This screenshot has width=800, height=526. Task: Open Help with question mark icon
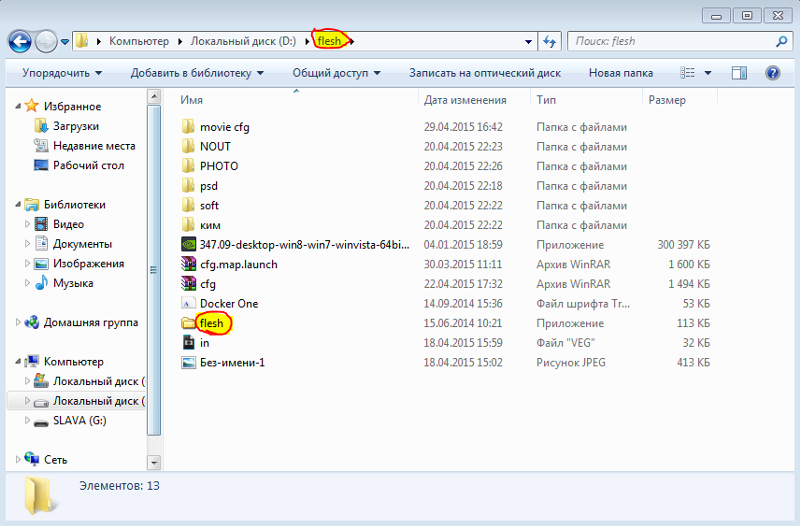click(x=772, y=73)
